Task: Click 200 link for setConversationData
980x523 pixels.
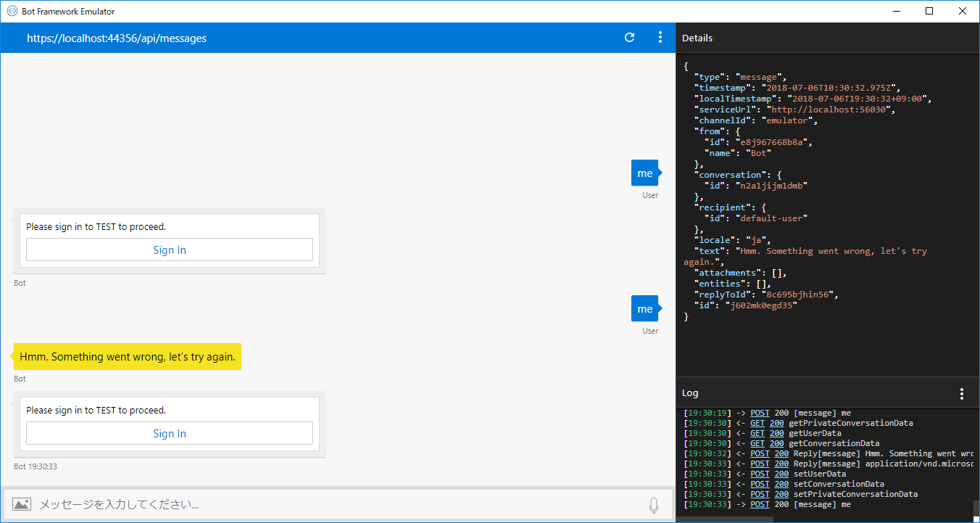Action: pos(781,484)
